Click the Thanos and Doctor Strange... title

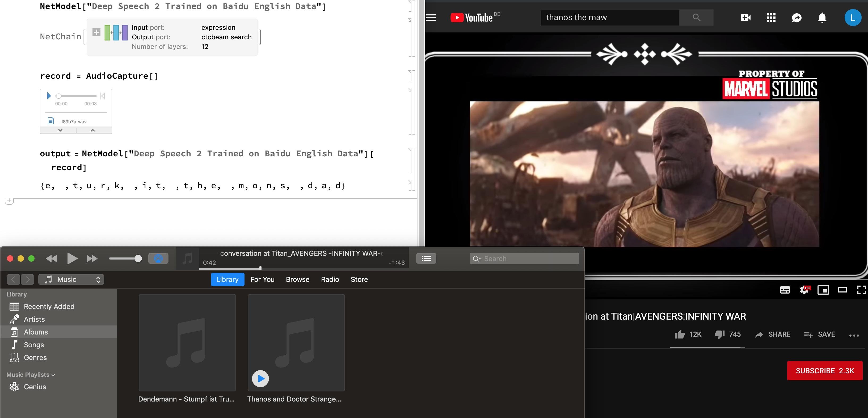click(x=294, y=399)
